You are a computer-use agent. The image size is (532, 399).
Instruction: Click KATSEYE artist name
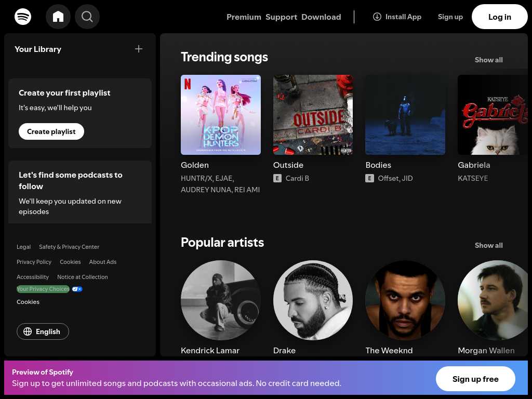coord(473,178)
